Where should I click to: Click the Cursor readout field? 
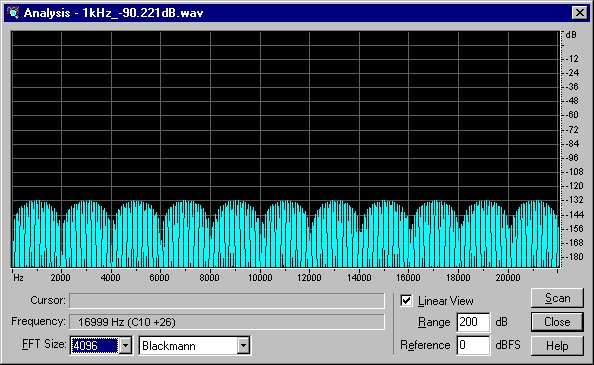(x=227, y=301)
